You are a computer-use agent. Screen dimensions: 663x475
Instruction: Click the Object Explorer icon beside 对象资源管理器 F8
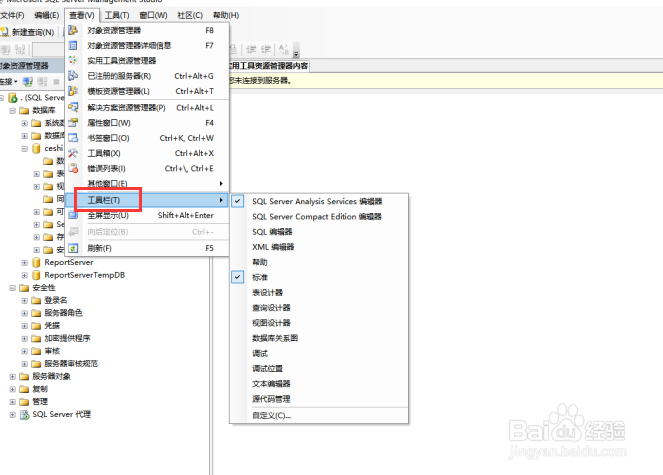pos(73,30)
